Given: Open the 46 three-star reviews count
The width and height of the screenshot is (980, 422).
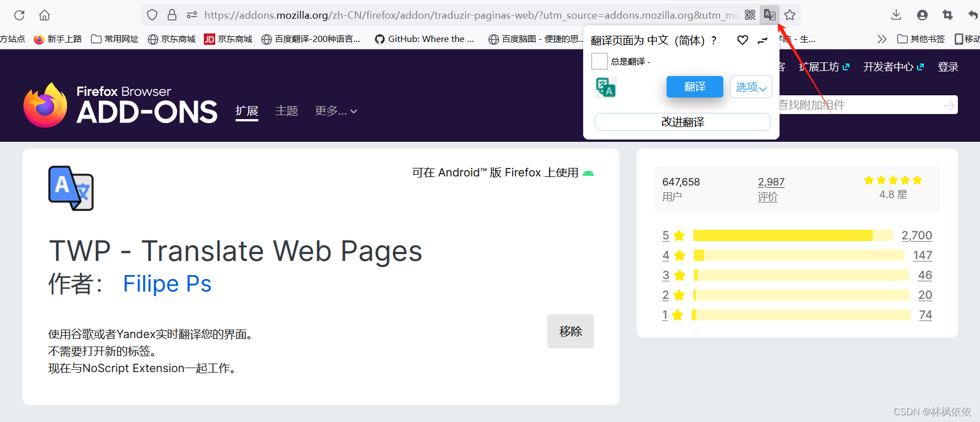Looking at the screenshot, I should (925, 275).
